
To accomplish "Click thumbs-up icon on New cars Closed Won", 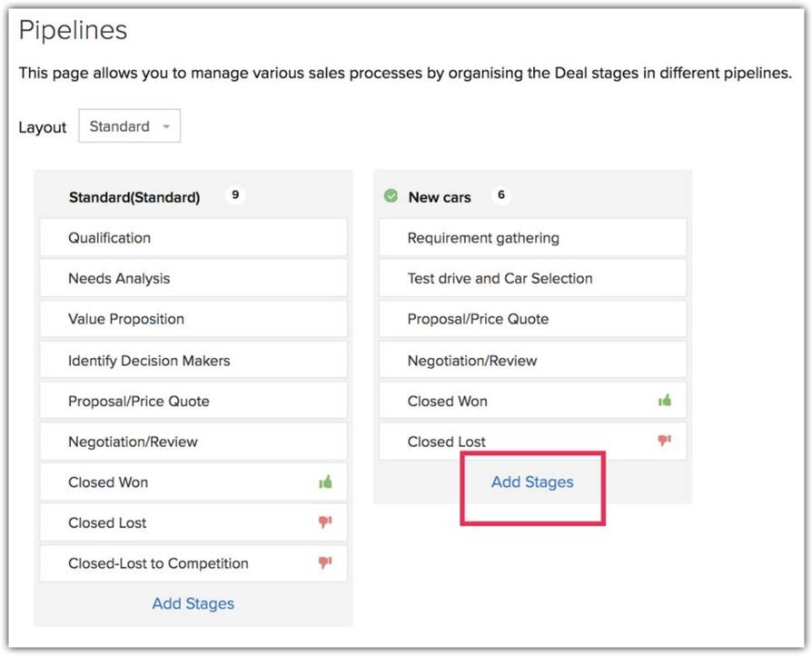I will tap(665, 401).
